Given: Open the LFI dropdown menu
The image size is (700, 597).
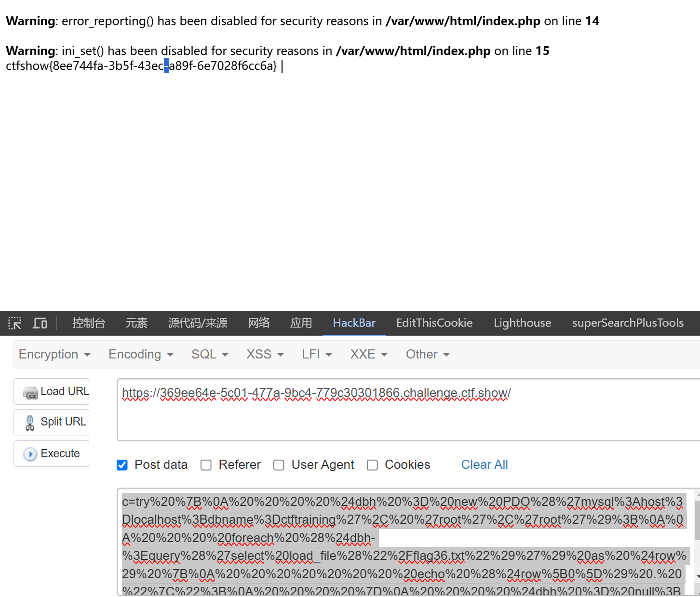Looking at the screenshot, I should click(x=317, y=355).
